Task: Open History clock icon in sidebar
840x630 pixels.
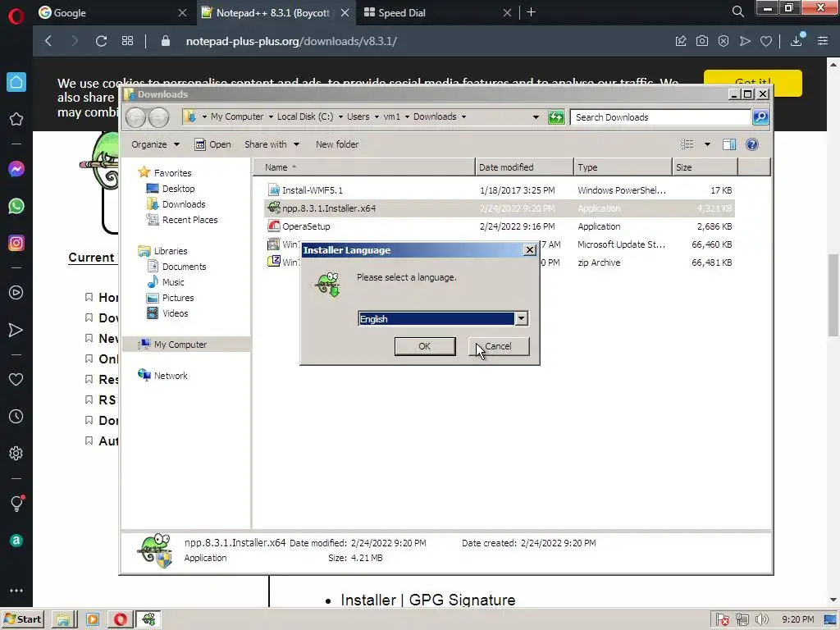Action: tap(16, 416)
